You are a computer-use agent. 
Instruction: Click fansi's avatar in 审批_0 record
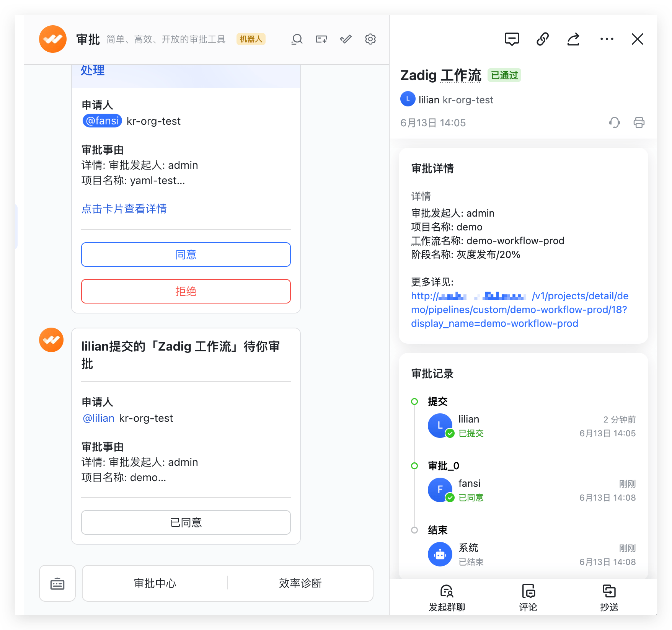tap(440, 490)
